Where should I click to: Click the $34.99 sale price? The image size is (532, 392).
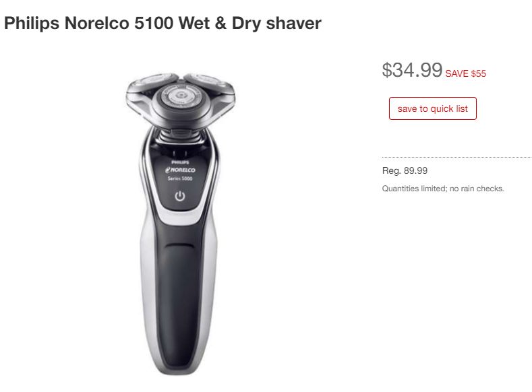[x=412, y=70]
